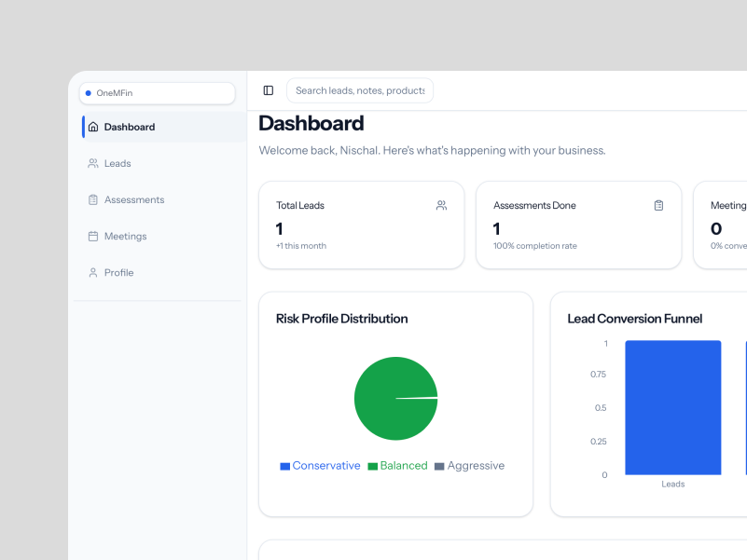Image resolution: width=747 pixels, height=560 pixels.
Task: Click the Leads people icon in sidebar
Action: (93, 163)
